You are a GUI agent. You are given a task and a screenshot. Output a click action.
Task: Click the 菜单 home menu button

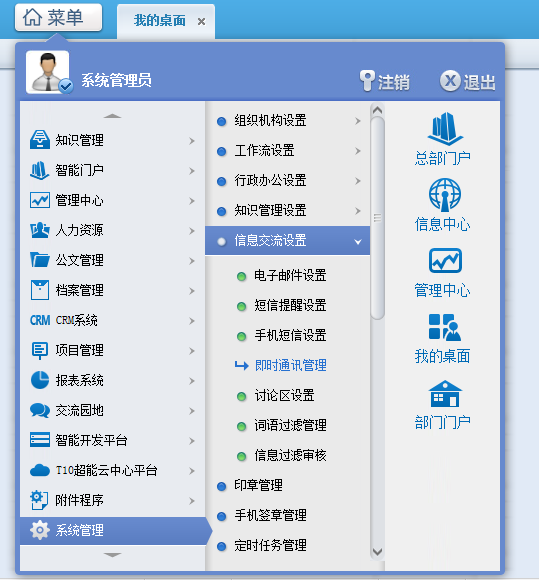pyautogui.click(x=58, y=17)
